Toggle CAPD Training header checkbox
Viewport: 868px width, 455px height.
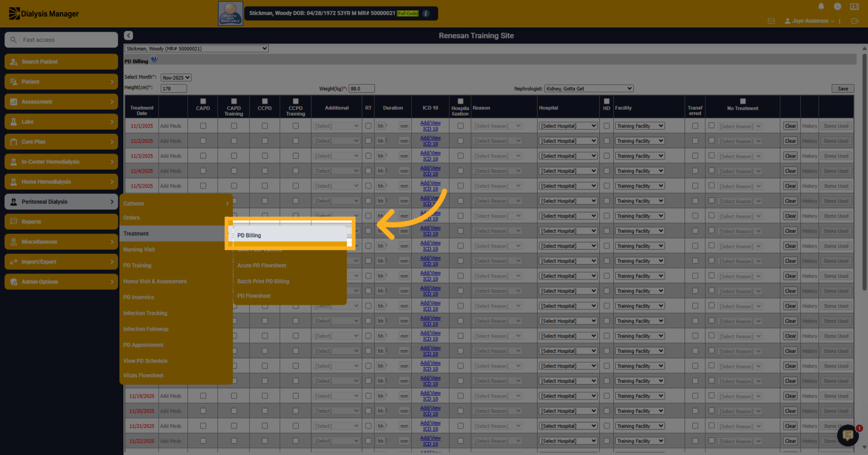click(234, 101)
